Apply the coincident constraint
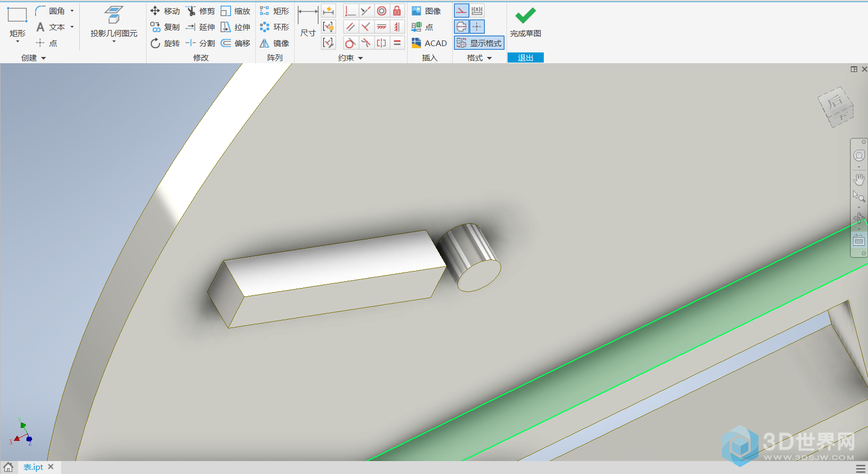The width and height of the screenshot is (868, 474). 350,11
